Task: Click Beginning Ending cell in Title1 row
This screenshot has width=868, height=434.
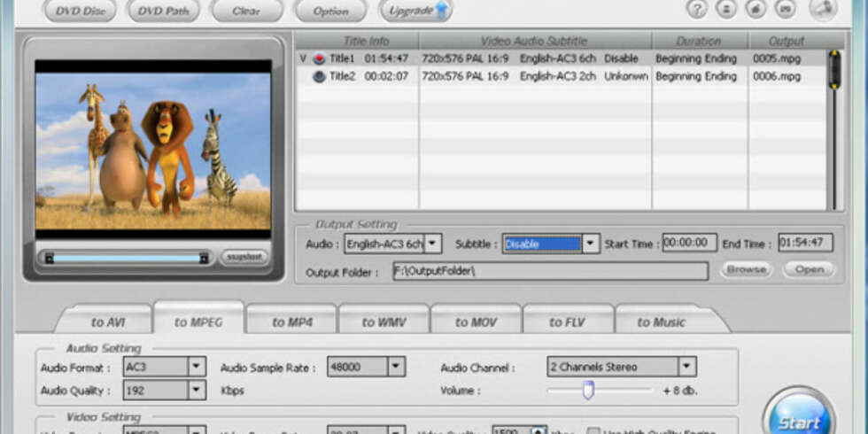Action: click(x=696, y=58)
